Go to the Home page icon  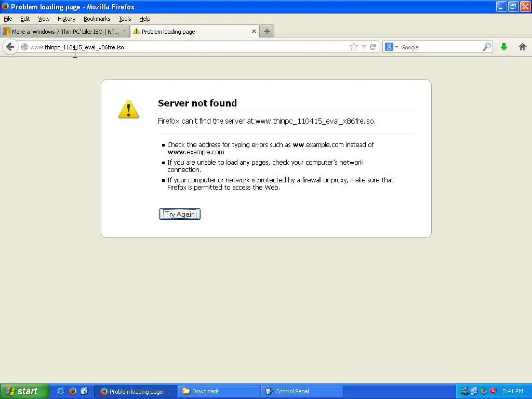tap(523, 47)
